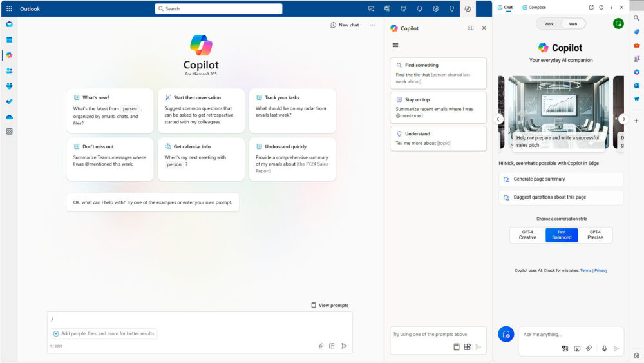Open notifications bell in Outlook header

pyautogui.click(x=419, y=8)
